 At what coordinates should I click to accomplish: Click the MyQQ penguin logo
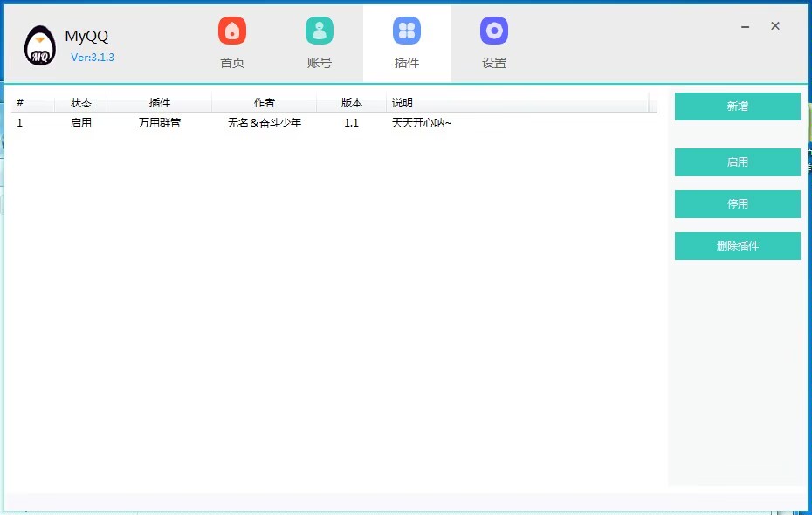pos(38,44)
